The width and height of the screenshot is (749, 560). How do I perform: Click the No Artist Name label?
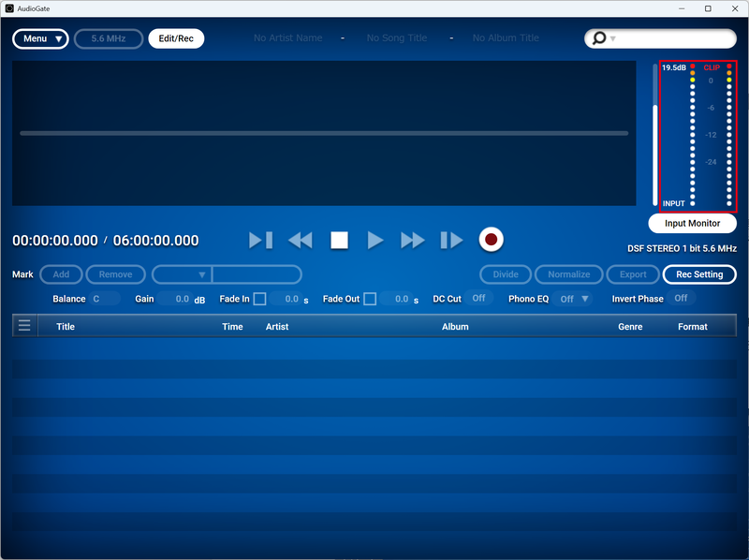pyautogui.click(x=288, y=37)
